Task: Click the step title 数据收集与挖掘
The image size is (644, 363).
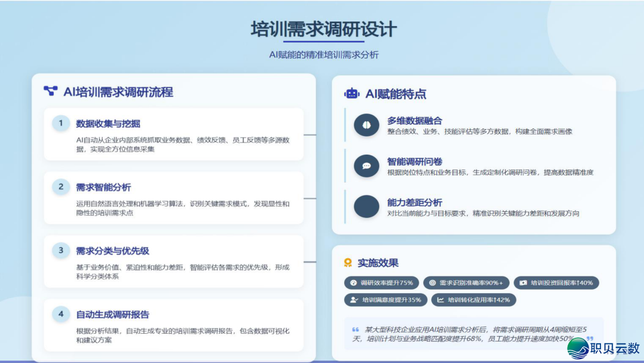Action: click(108, 124)
